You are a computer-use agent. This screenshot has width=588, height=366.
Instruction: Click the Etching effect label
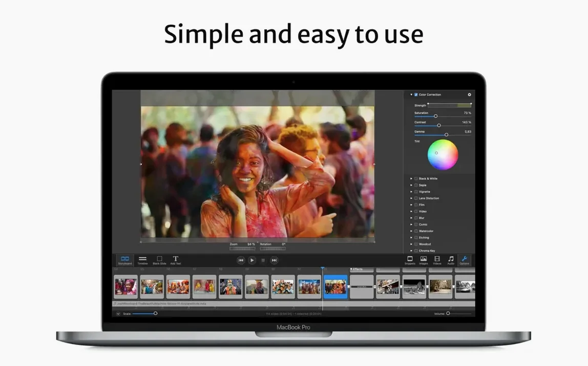pyautogui.click(x=424, y=238)
